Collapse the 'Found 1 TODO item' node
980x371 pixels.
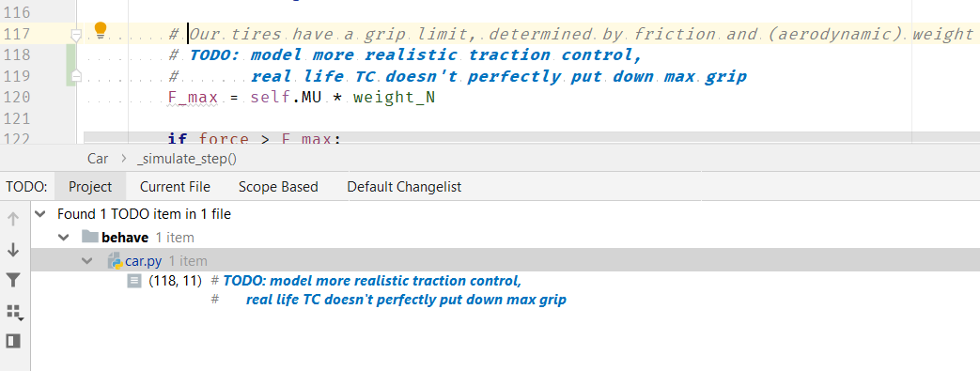click(x=40, y=214)
